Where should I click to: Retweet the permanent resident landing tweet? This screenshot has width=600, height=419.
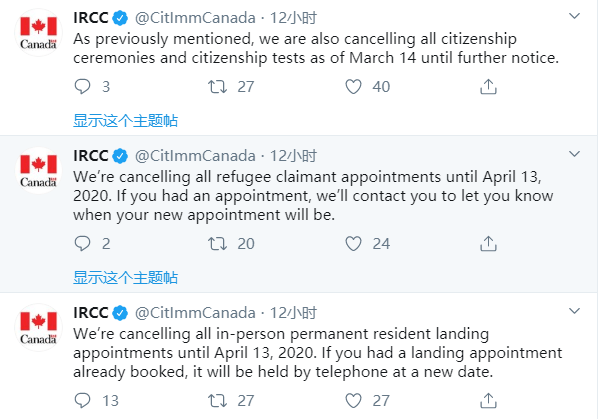tap(216, 400)
